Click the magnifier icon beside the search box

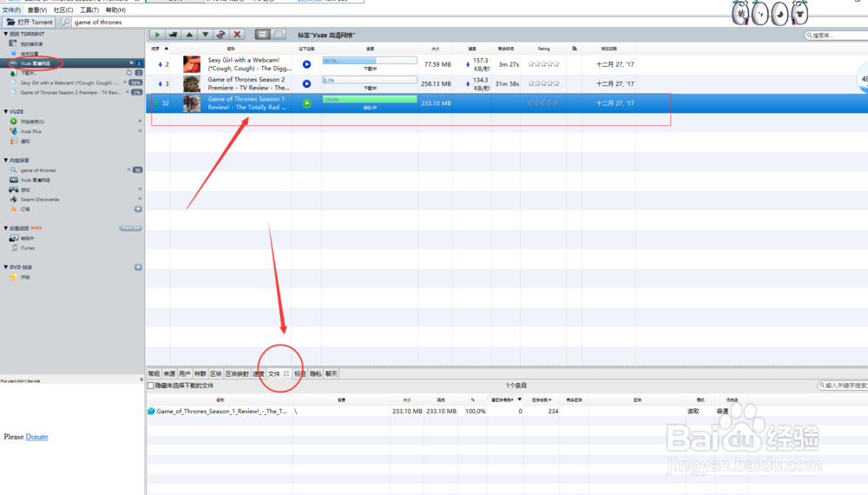click(67, 23)
